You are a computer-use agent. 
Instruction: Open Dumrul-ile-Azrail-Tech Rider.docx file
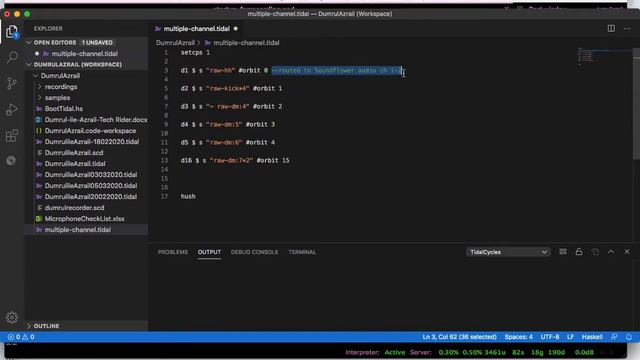tap(96, 120)
